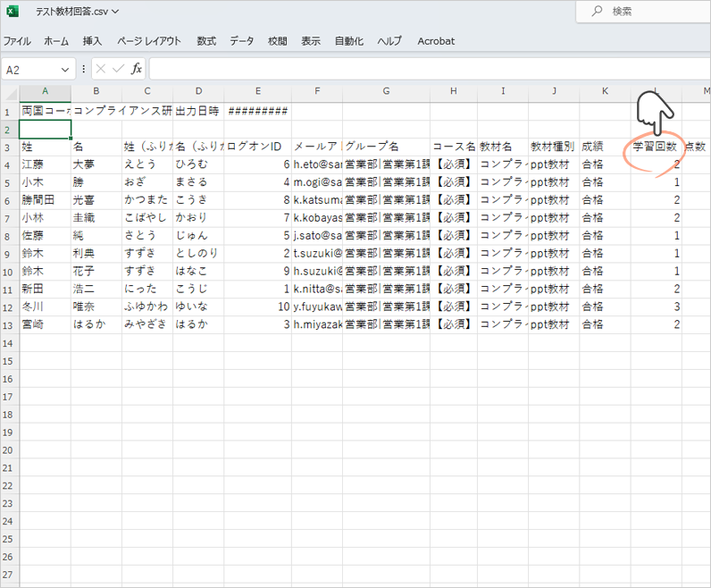This screenshot has width=711, height=588.
Task: Click the cell としのり
Action: (198, 254)
